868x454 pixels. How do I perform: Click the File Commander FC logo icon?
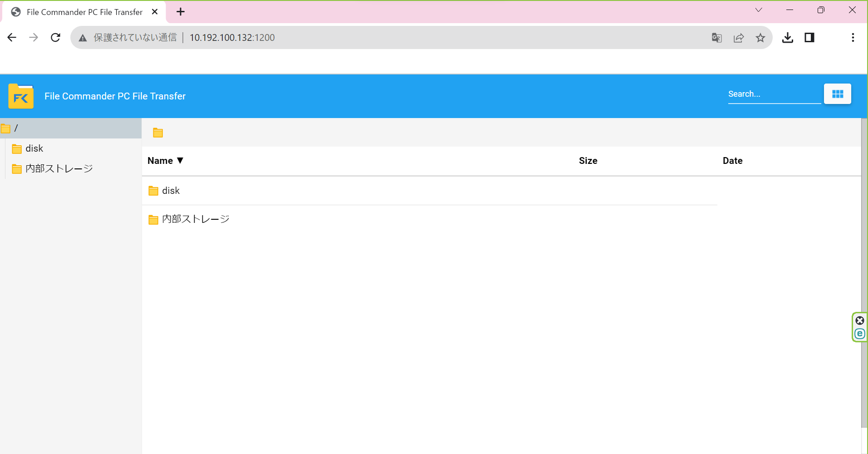click(x=21, y=96)
